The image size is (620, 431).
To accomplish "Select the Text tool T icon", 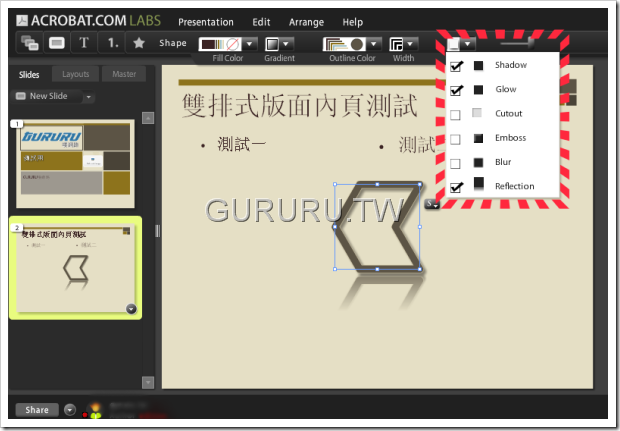I will tap(83, 43).
